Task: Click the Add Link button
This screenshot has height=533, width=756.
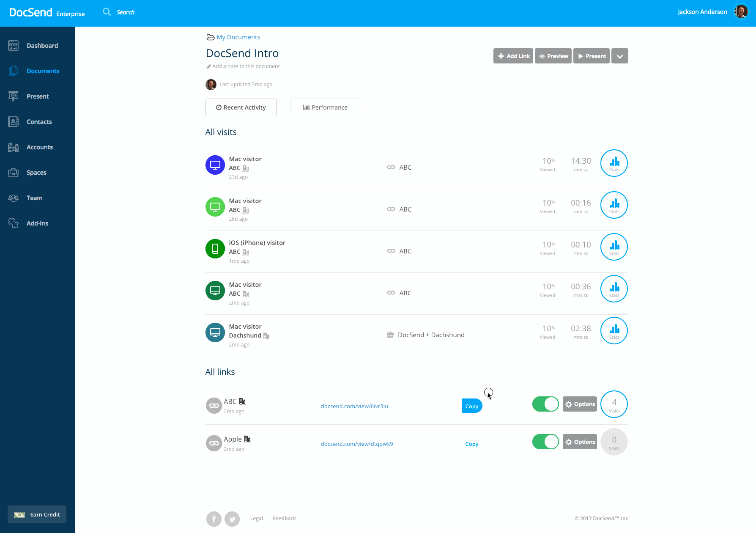Action: click(513, 56)
